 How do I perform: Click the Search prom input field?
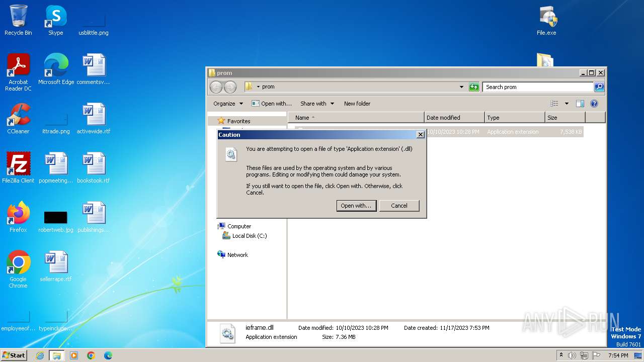pos(537,87)
